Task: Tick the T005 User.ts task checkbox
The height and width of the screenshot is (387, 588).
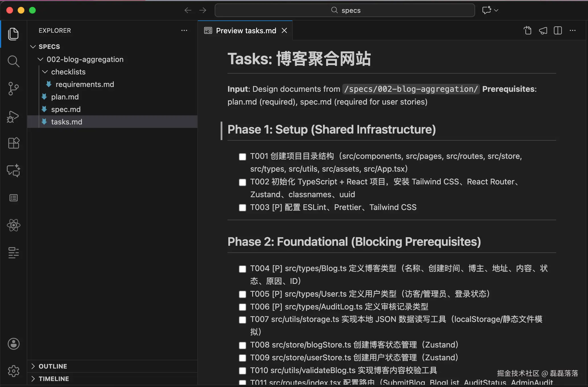Action: 243,294
